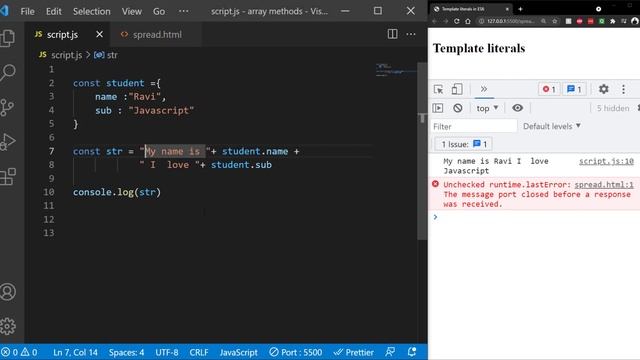Click the blue issues count badge

(574, 89)
